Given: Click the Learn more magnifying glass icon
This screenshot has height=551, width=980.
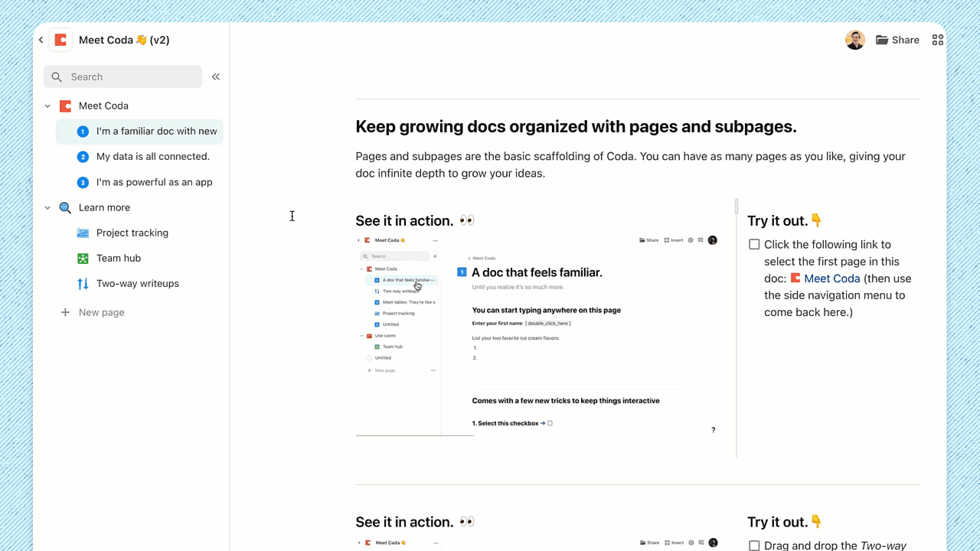Looking at the screenshot, I should (64, 207).
